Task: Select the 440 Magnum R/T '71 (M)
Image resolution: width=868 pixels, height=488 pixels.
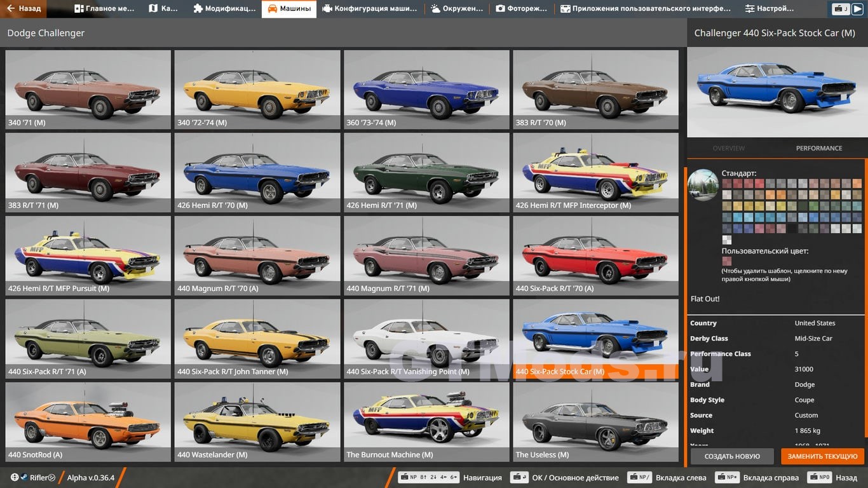Action: pos(426,255)
